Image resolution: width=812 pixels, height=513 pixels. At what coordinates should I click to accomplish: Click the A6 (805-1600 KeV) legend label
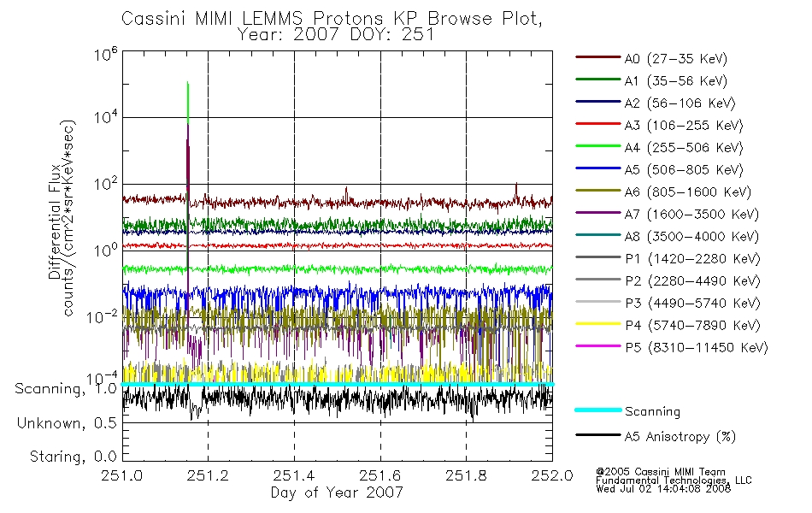(688, 192)
